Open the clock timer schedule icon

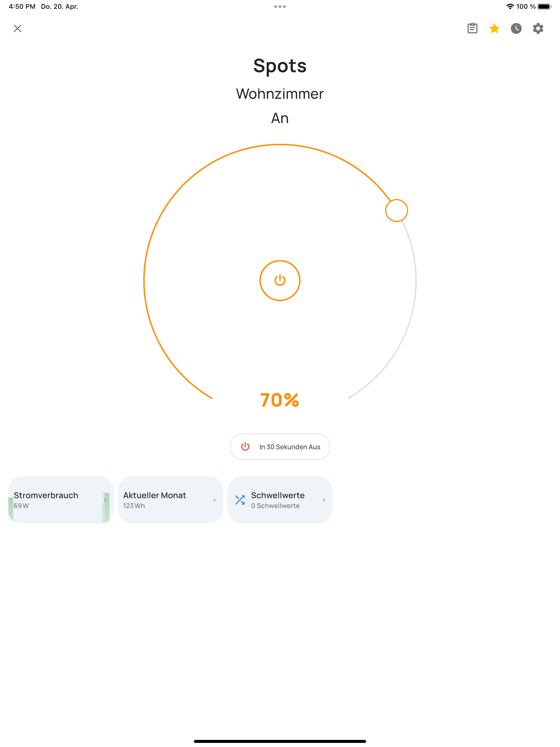(516, 28)
